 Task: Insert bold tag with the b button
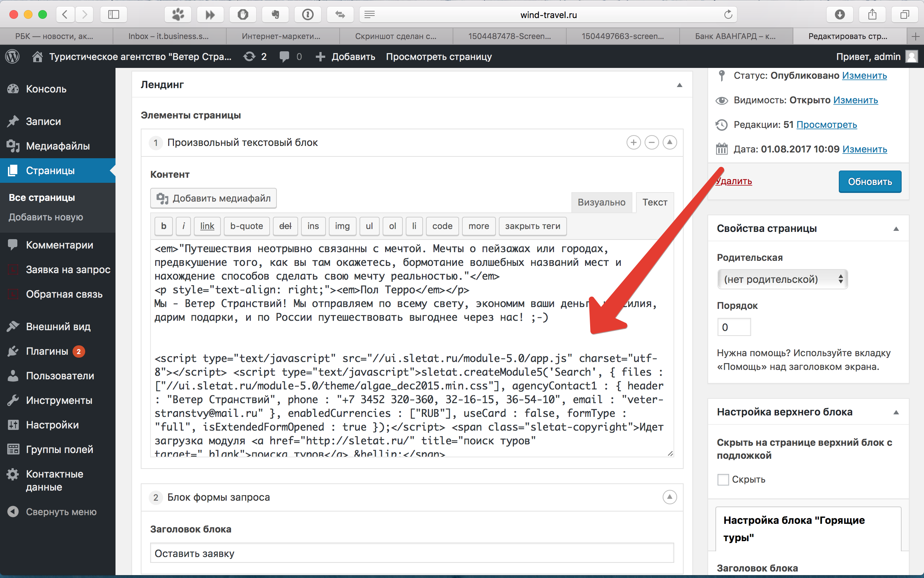click(x=164, y=226)
